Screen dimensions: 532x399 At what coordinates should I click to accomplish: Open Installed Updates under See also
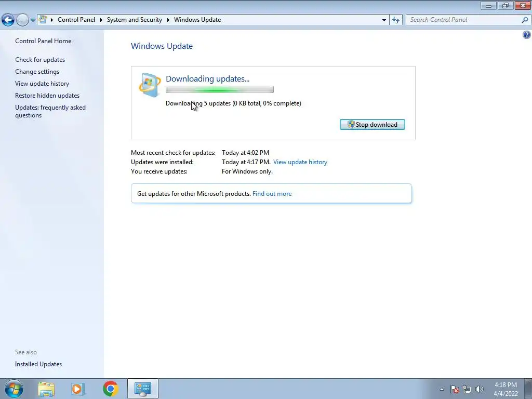coord(38,364)
